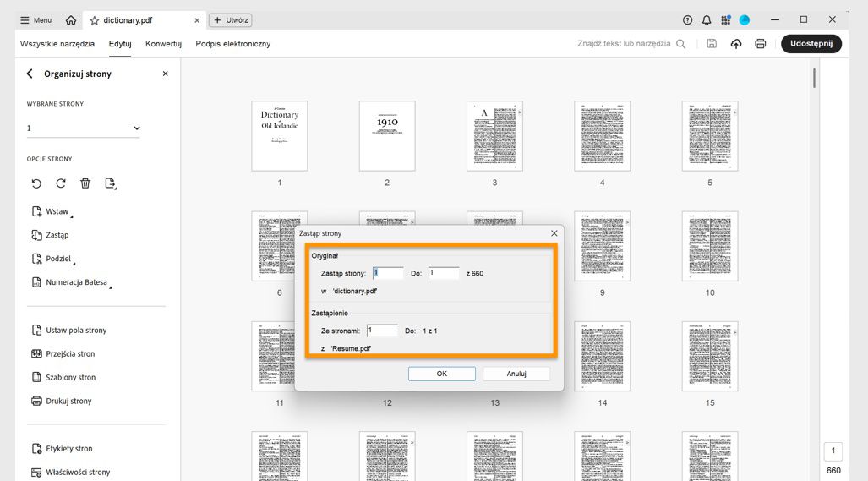Select page 4 thumbnail
The height and width of the screenshot is (481, 868).
[x=603, y=135]
